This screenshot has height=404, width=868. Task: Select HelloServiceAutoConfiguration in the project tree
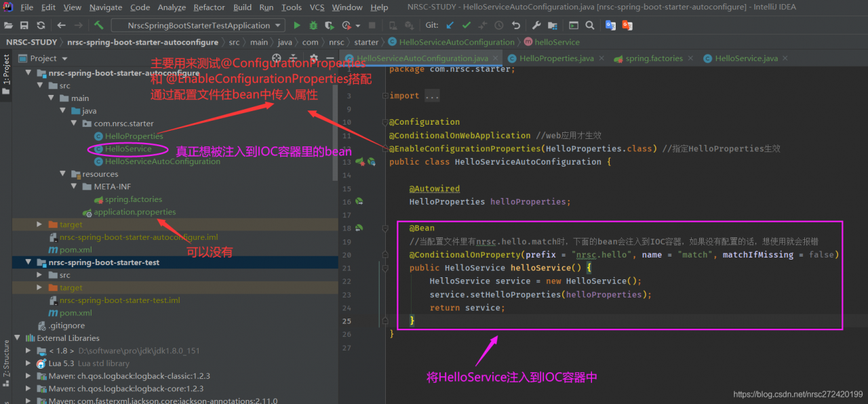(x=162, y=161)
